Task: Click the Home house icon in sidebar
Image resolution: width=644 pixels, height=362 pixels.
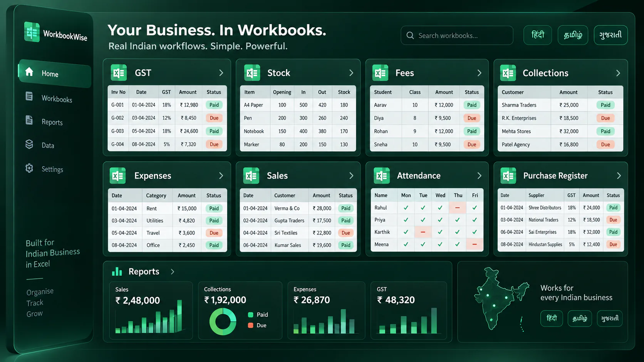Action: pyautogui.click(x=29, y=72)
